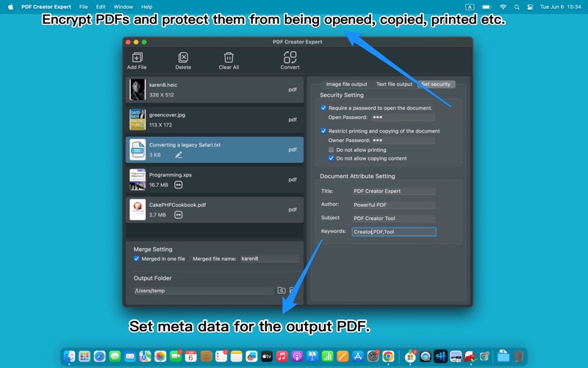Click into the Open Password field

pyautogui.click(x=403, y=117)
